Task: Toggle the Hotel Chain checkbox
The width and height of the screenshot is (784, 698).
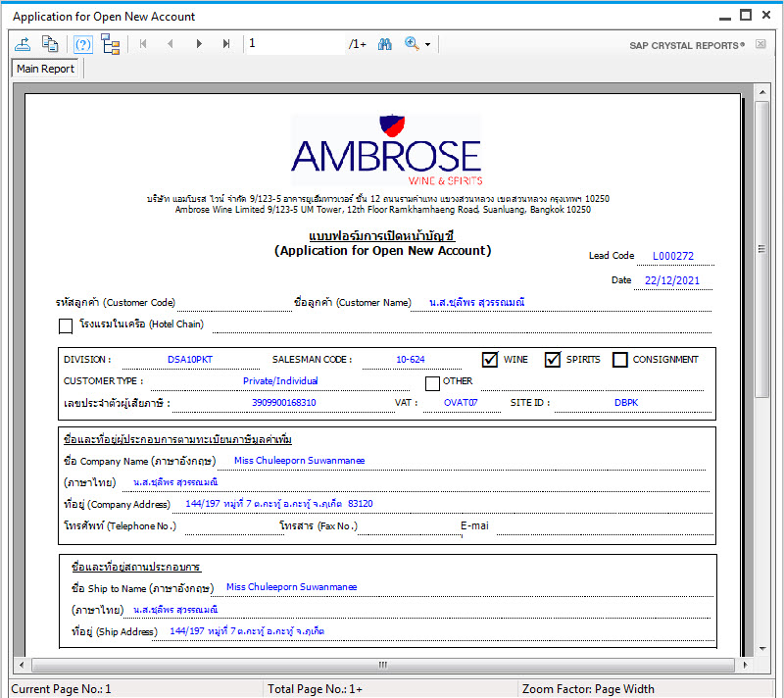Action: 66,326
